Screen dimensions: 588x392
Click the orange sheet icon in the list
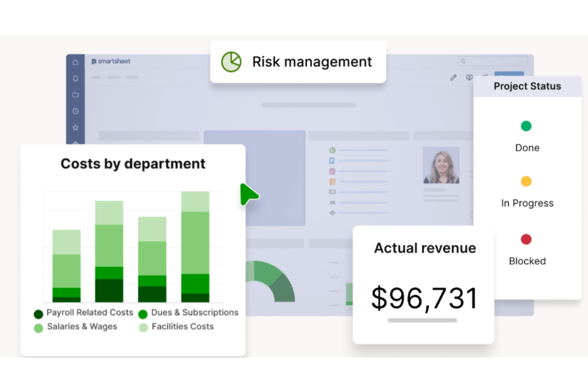coord(333,182)
